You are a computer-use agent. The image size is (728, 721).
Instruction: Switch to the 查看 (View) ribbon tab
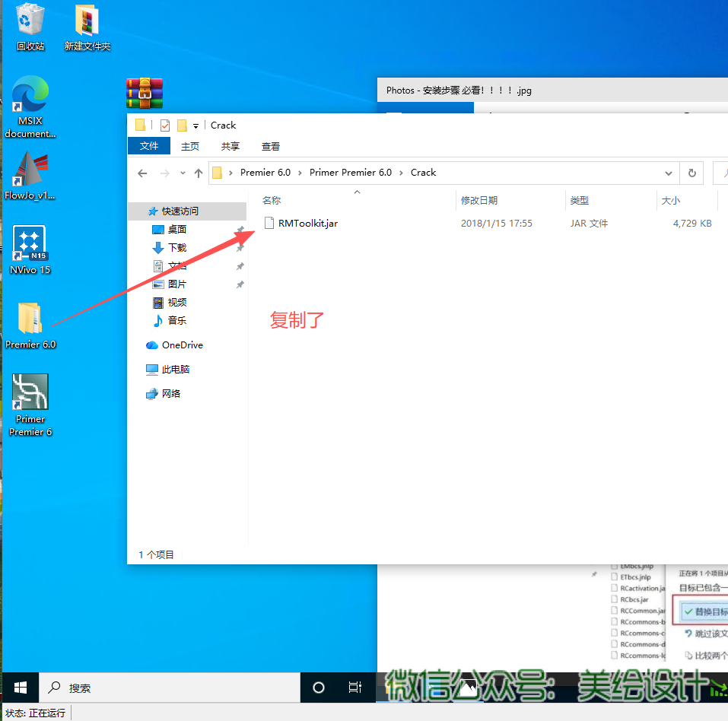[270, 146]
